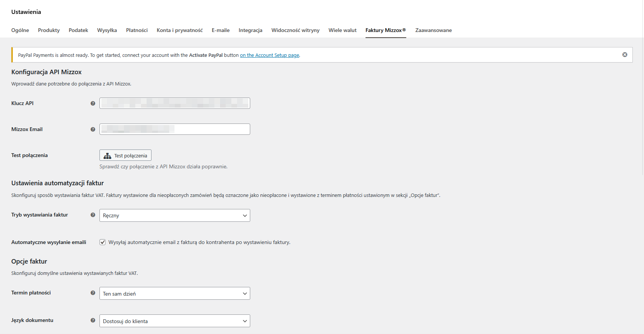Dismiss the PayPal Payments notice
Screen dimensions: 644x334
625,55
